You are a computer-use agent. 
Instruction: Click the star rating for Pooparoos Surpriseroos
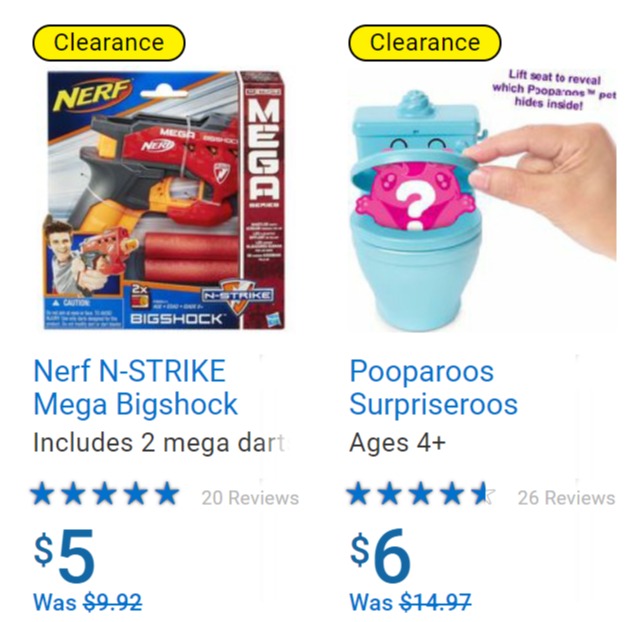(421, 494)
